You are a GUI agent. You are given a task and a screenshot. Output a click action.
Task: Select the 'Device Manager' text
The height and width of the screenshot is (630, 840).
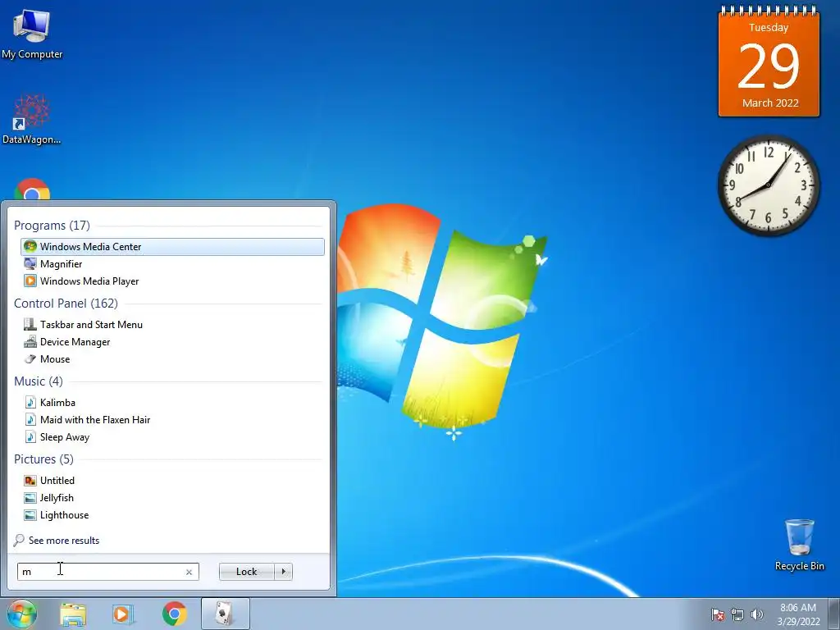click(x=75, y=342)
